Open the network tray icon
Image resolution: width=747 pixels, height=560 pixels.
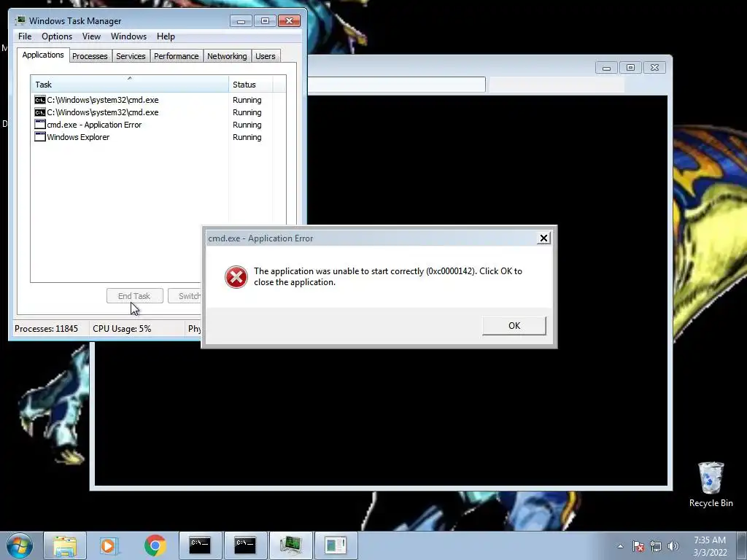pos(656,546)
